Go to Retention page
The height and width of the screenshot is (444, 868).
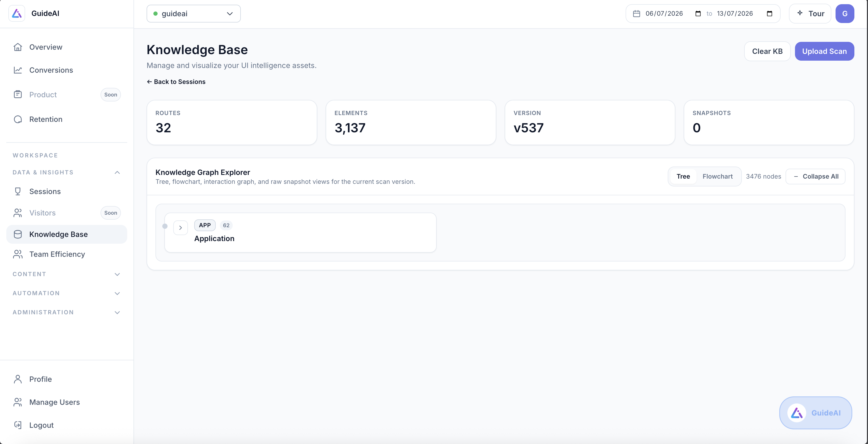[x=67, y=119]
